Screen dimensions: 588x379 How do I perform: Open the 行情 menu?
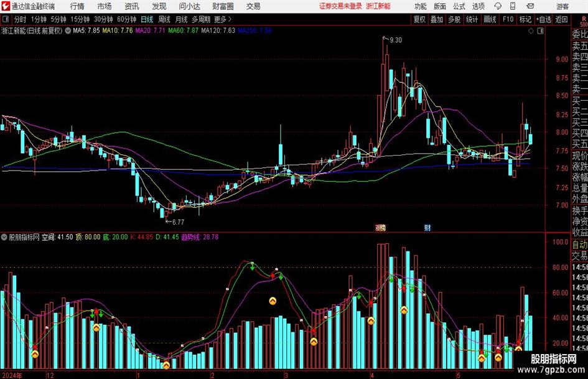(77, 6)
